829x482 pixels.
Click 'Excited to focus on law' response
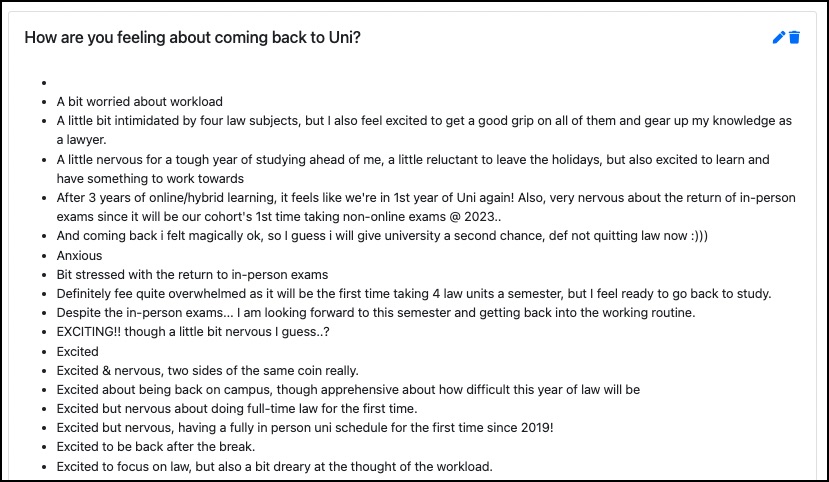[274, 467]
